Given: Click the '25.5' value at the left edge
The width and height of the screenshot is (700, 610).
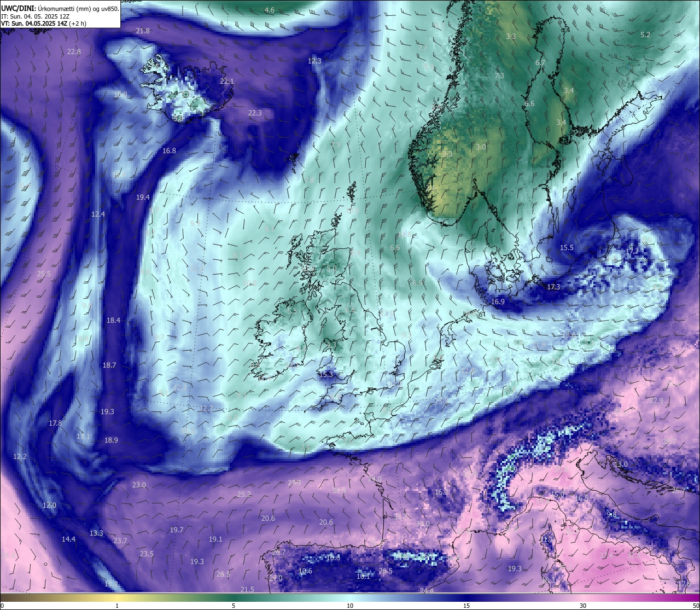Looking at the screenshot, I should click(x=44, y=274).
